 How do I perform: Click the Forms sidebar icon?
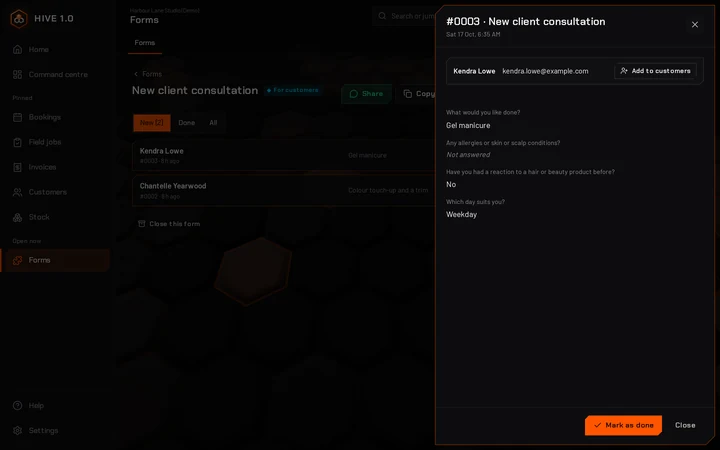pyautogui.click(x=17, y=260)
